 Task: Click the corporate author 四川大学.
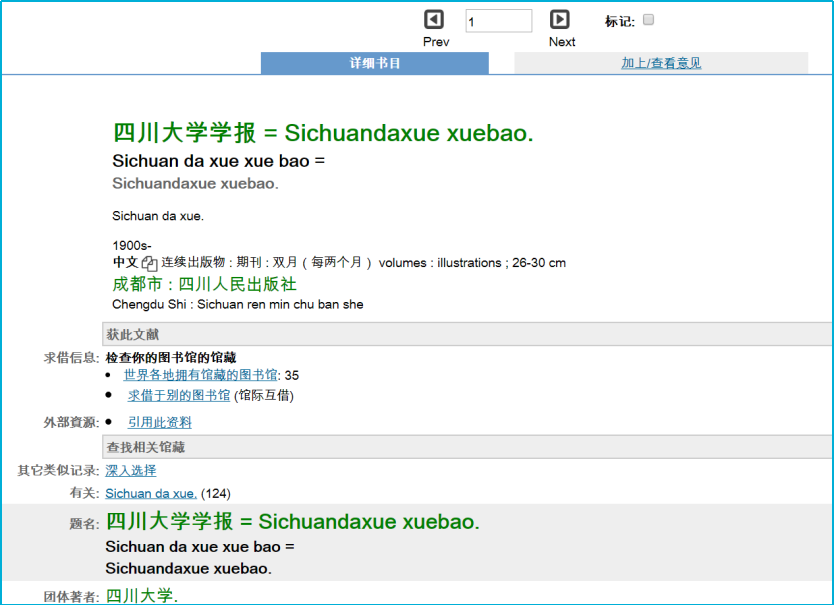[x=142, y=595]
